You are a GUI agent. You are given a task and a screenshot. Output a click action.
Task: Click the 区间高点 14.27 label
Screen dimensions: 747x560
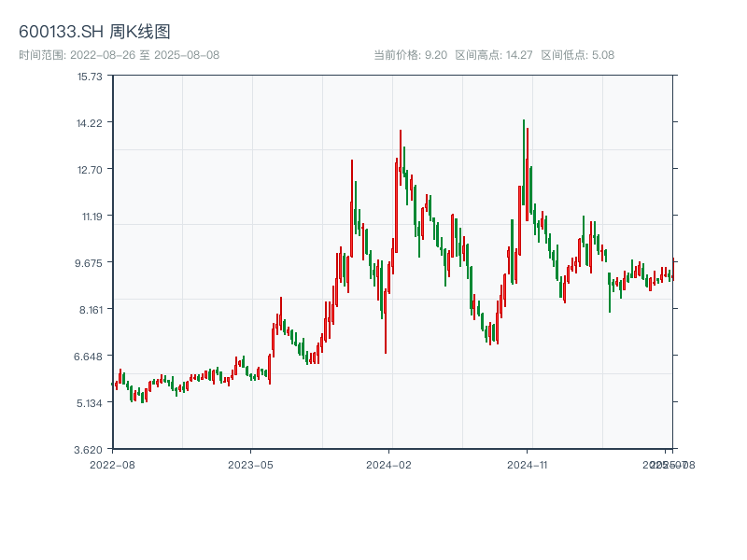494,55
